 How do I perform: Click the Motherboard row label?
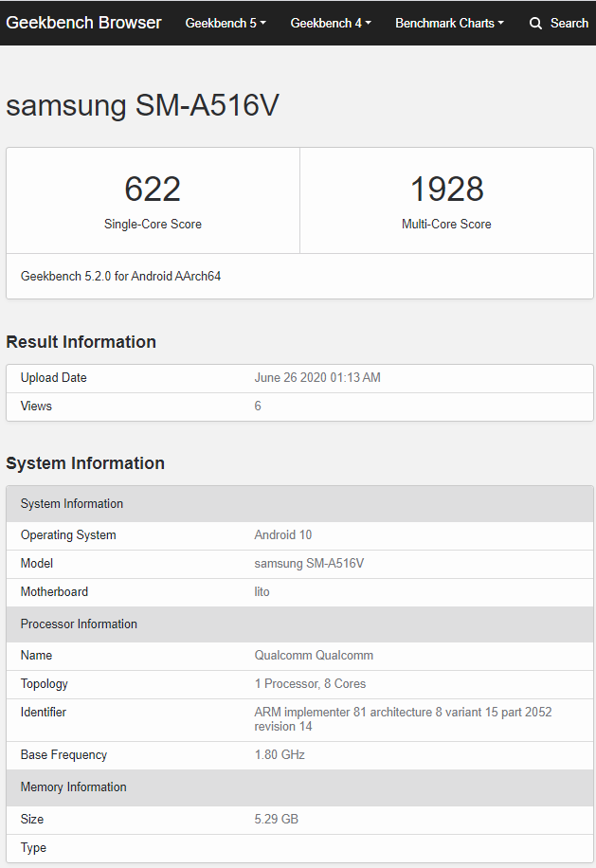point(54,591)
